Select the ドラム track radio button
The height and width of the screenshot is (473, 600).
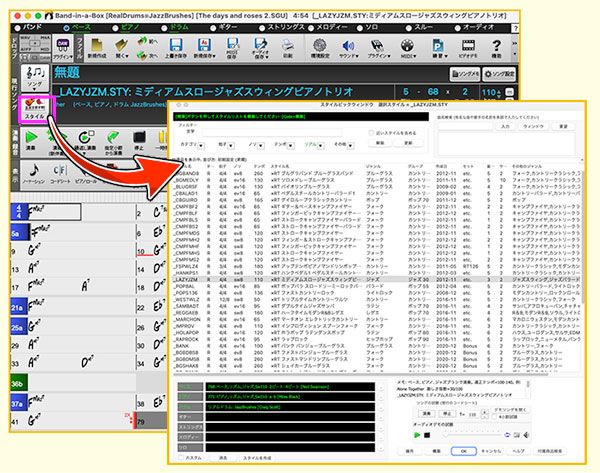tap(164, 28)
